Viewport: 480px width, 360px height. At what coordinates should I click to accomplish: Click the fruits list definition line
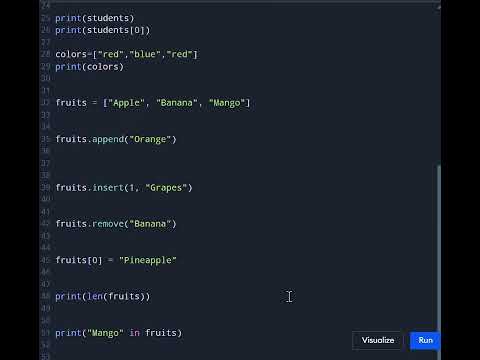click(153, 103)
